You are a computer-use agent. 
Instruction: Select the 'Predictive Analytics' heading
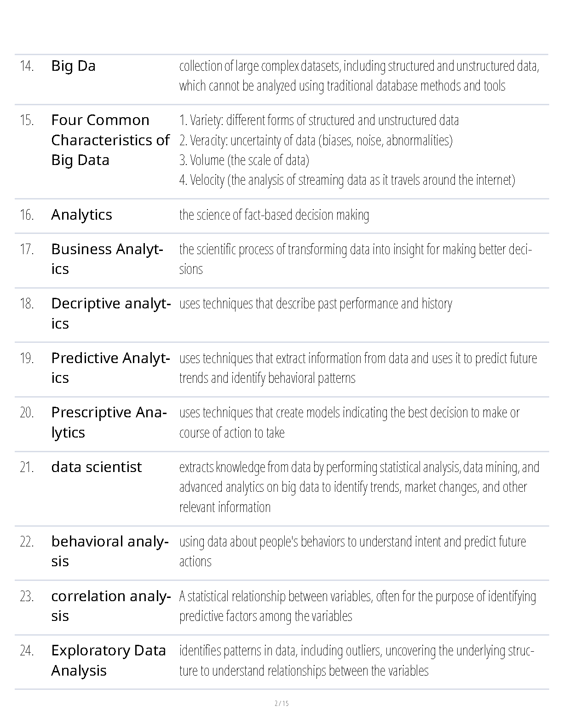point(110,367)
